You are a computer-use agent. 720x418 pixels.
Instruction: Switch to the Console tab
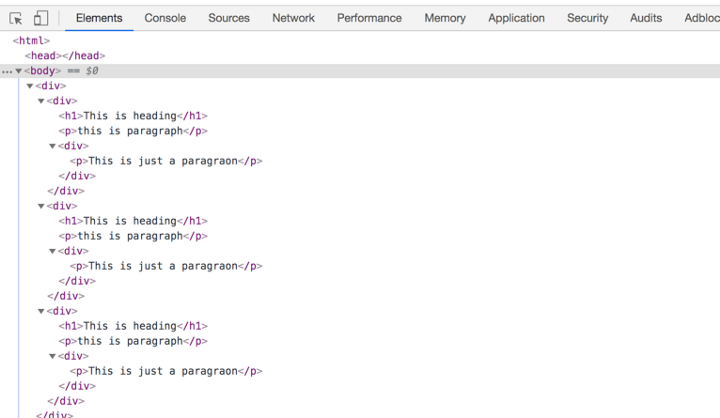tap(165, 18)
